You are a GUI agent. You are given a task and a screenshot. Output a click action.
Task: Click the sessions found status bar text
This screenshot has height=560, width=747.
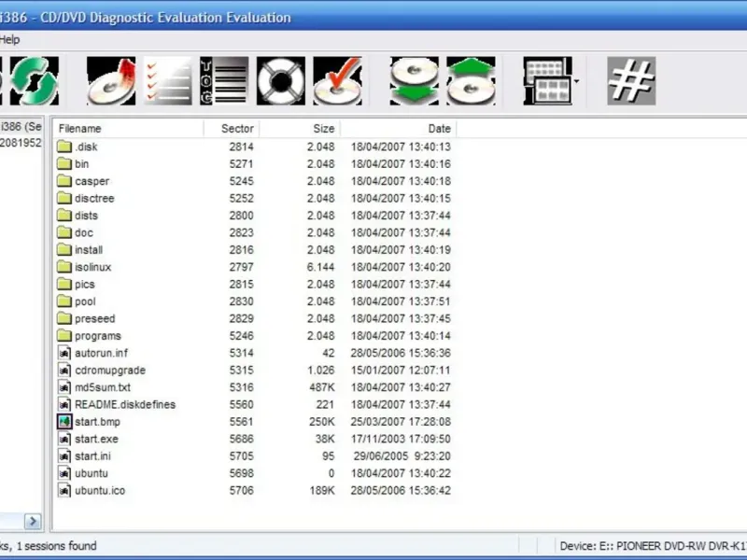click(49, 546)
